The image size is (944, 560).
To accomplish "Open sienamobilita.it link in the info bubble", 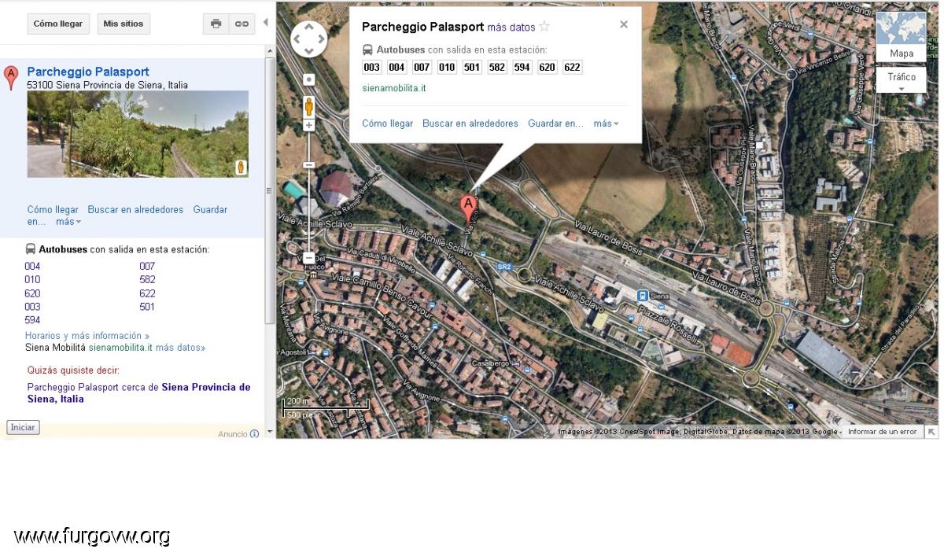I will pos(394,88).
